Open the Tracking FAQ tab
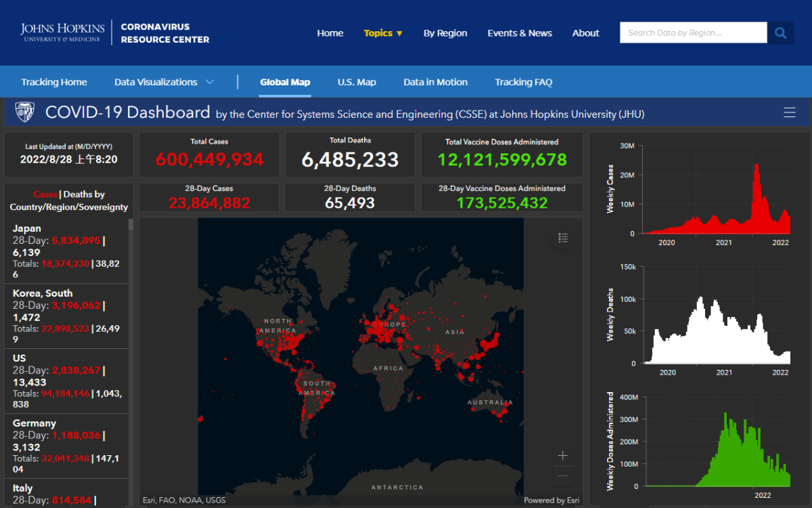 point(524,82)
